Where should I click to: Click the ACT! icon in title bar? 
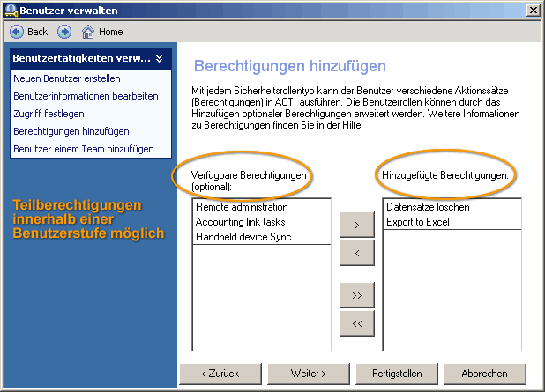(10, 10)
